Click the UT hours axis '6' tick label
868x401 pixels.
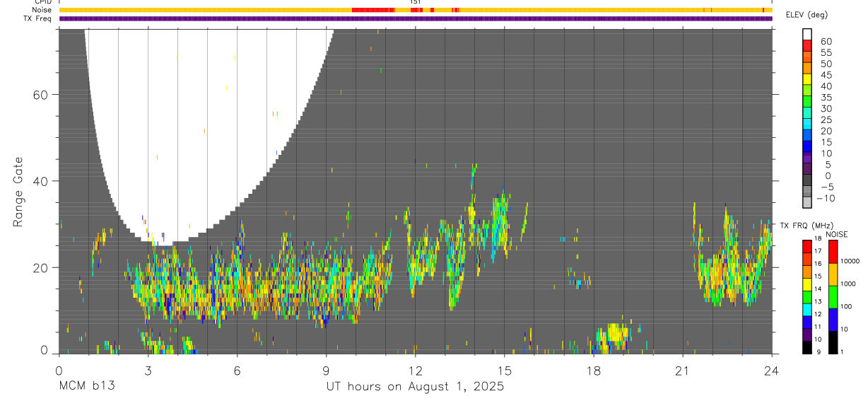(237, 371)
